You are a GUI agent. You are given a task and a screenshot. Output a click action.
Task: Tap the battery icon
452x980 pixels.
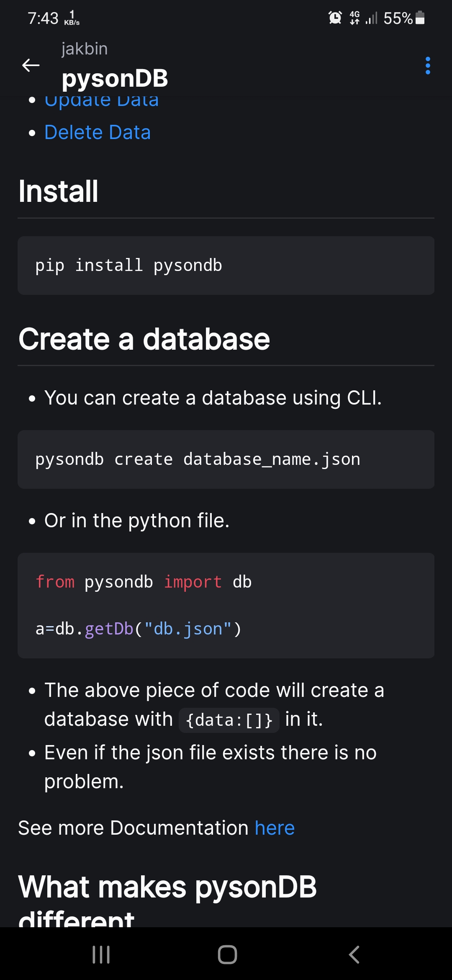tap(420, 18)
